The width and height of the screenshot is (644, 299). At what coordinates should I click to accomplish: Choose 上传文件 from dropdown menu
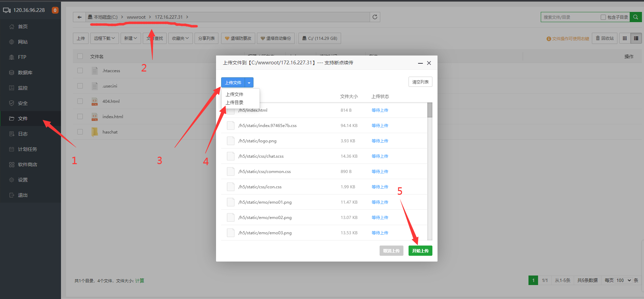coord(234,94)
